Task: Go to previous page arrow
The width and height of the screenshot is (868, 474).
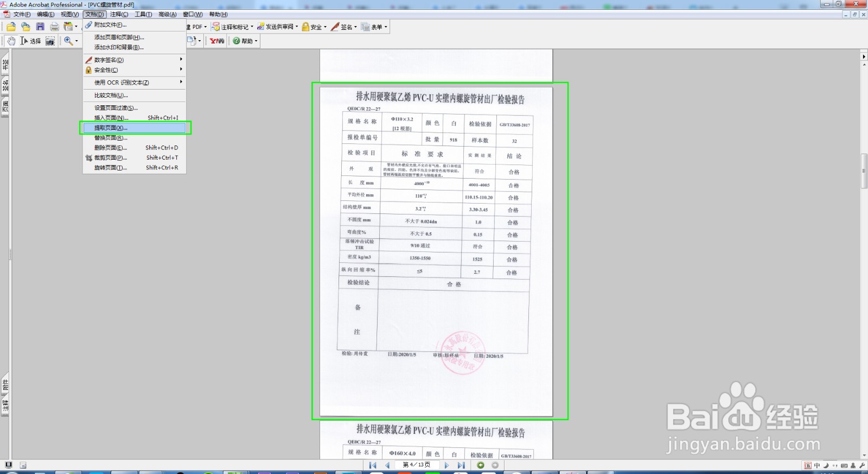Action: tap(387, 465)
